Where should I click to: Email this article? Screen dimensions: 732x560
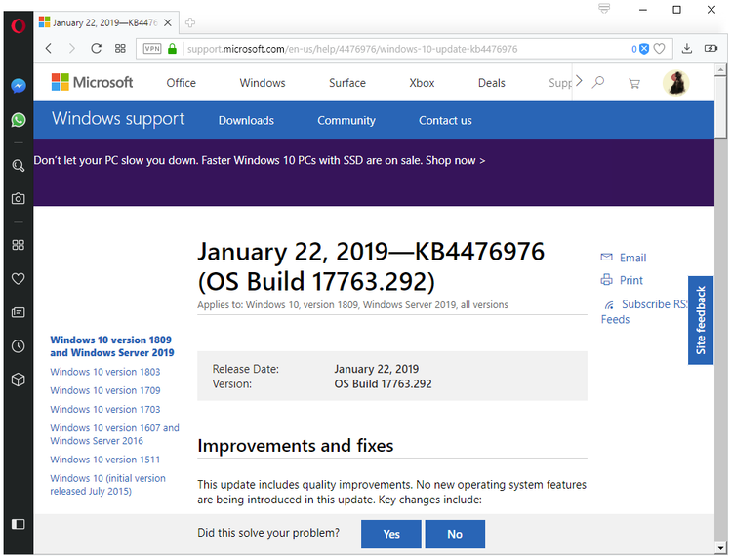click(x=624, y=258)
